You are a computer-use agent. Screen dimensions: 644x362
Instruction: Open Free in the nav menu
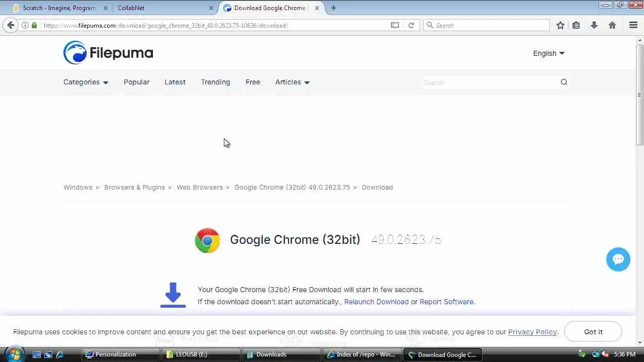[x=253, y=82]
